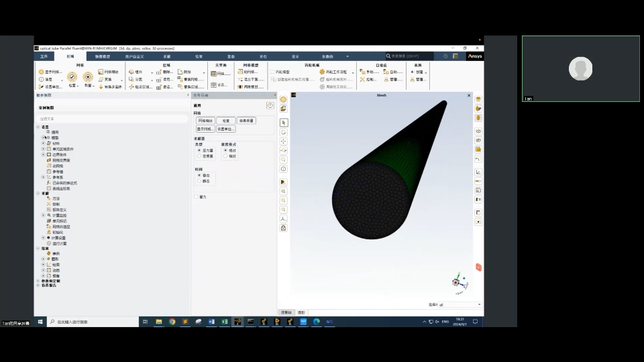The height and width of the screenshot is (362, 644).
Task: Click the zoom in magnifier in the viewport toolbar
Action: click(x=283, y=200)
